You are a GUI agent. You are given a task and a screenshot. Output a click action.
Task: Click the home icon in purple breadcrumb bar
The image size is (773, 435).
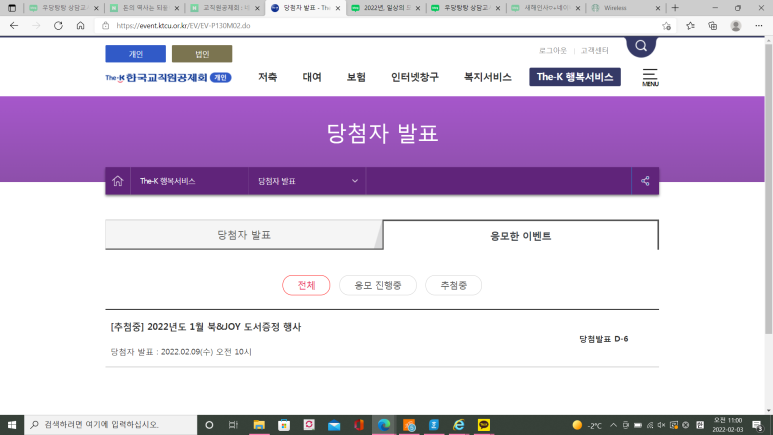tap(118, 181)
